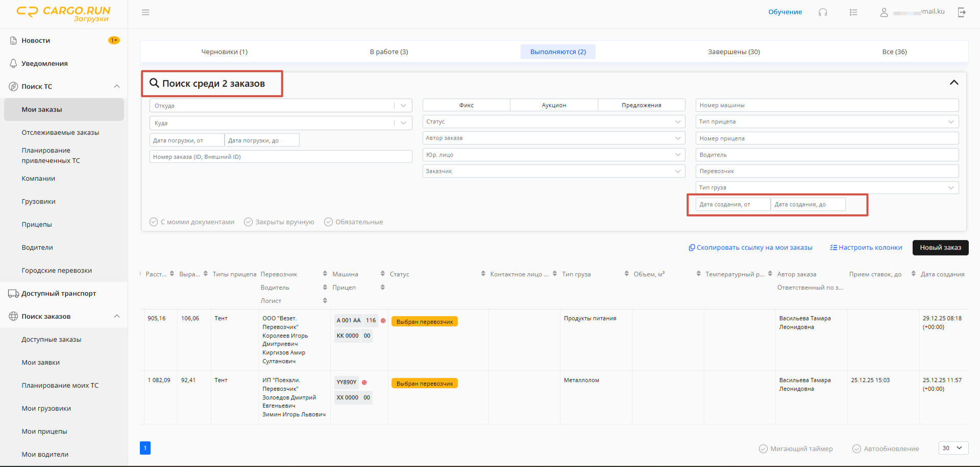980x467 pixels.
Task: Sort by Статус column arrows
Action: pos(483,274)
